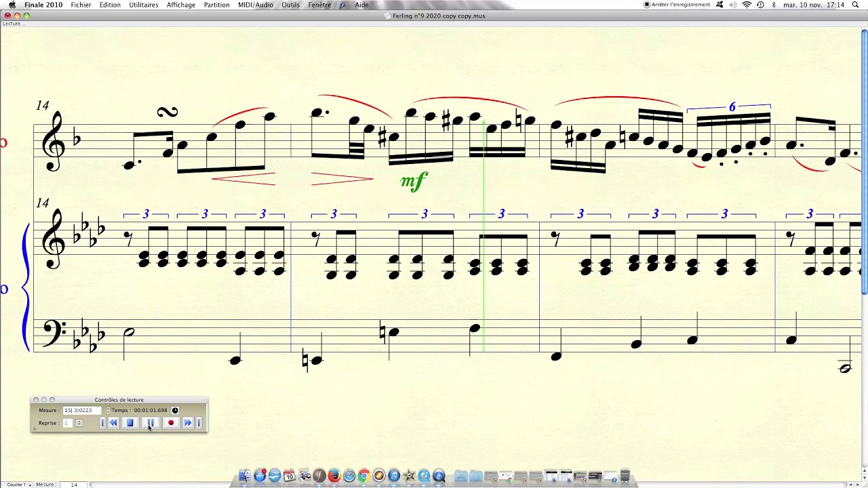
Task: Open QuickTime Player from the Dock
Action: [x=439, y=476]
